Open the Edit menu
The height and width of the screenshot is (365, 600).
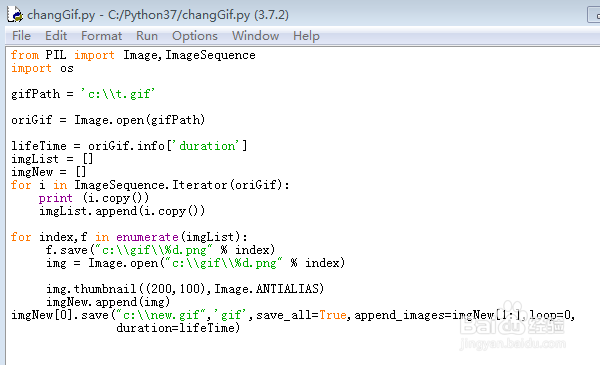(56, 36)
